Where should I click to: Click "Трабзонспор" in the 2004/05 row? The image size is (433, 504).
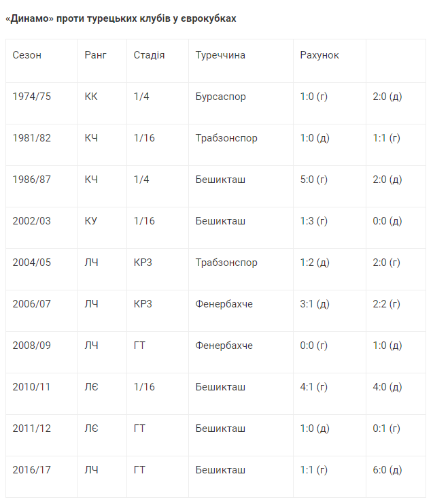(x=226, y=263)
